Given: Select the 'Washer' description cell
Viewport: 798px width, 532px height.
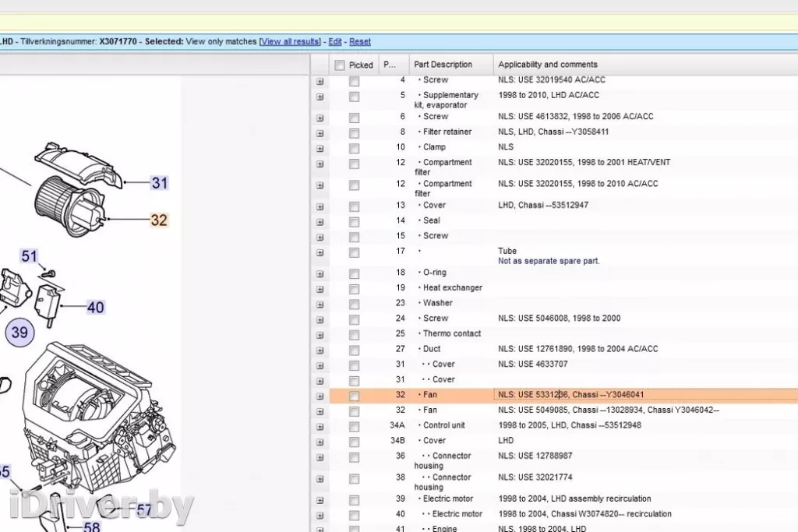Looking at the screenshot, I should click(x=438, y=303).
